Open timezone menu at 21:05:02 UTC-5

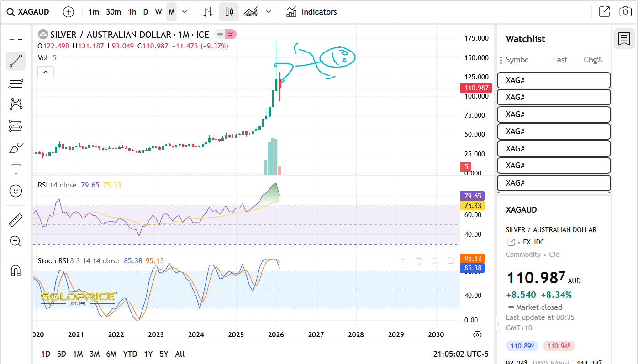pos(461,354)
